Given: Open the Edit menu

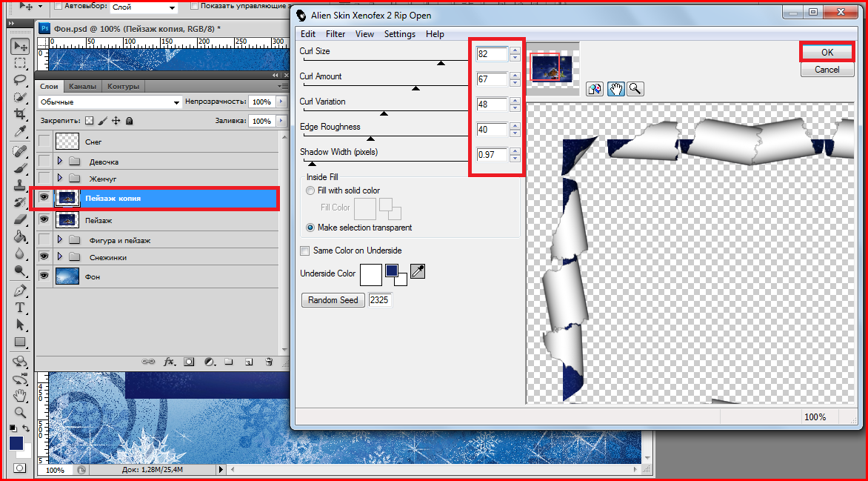Looking at the screenshot, I should [308, 34].
